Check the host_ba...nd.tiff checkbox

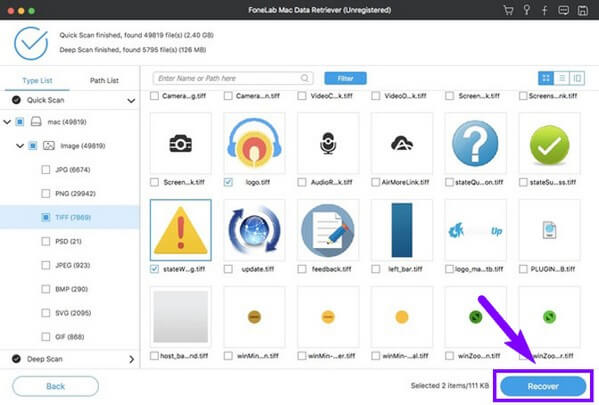click(154, 356)
